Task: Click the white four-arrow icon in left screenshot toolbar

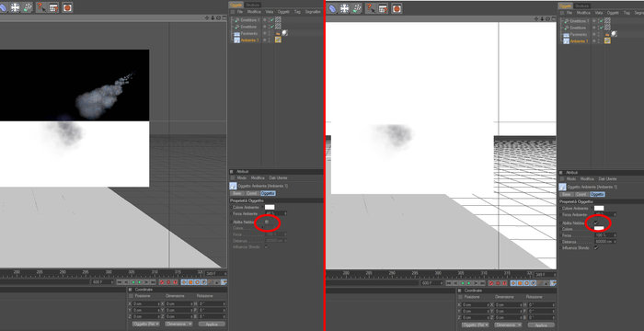Action: [x=16, y=7]
